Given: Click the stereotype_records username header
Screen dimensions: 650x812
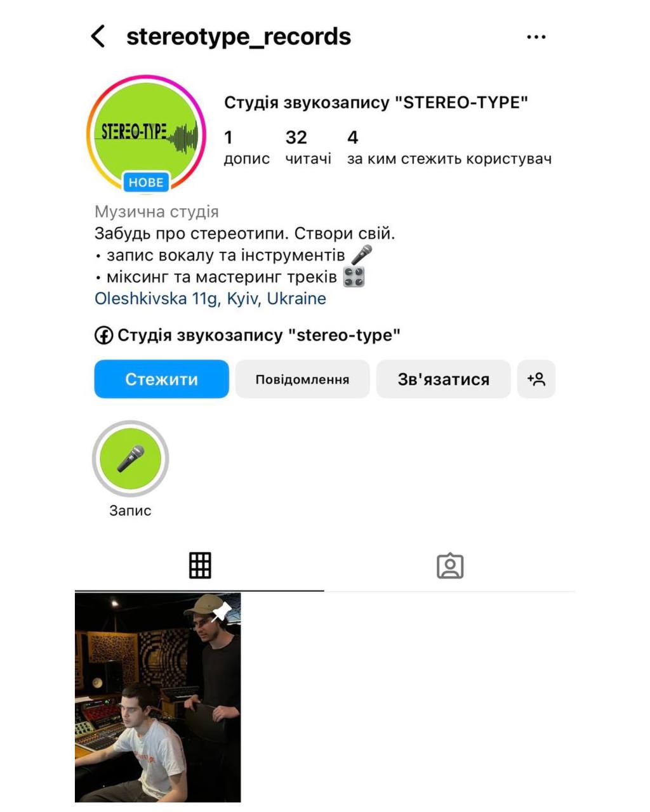Looking at the screenshot, I should click(239, 37).
